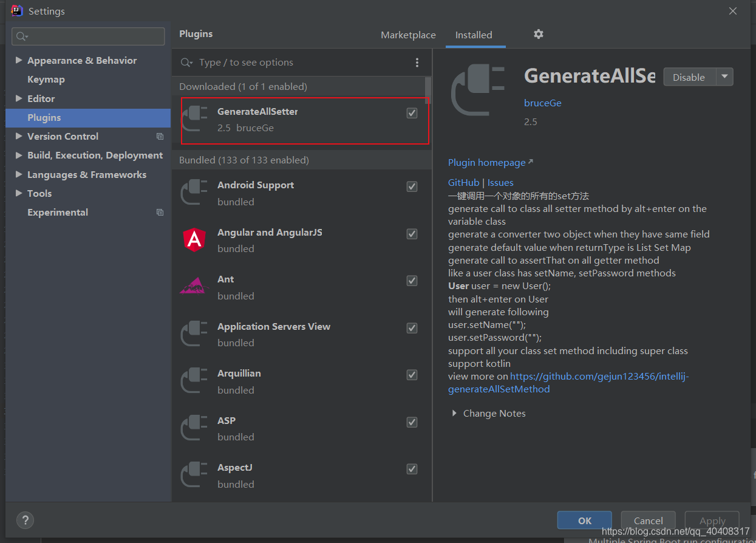This screenshot has width=756, height=543.
Task: Click the ASP plugin icon
Action: 195,428
